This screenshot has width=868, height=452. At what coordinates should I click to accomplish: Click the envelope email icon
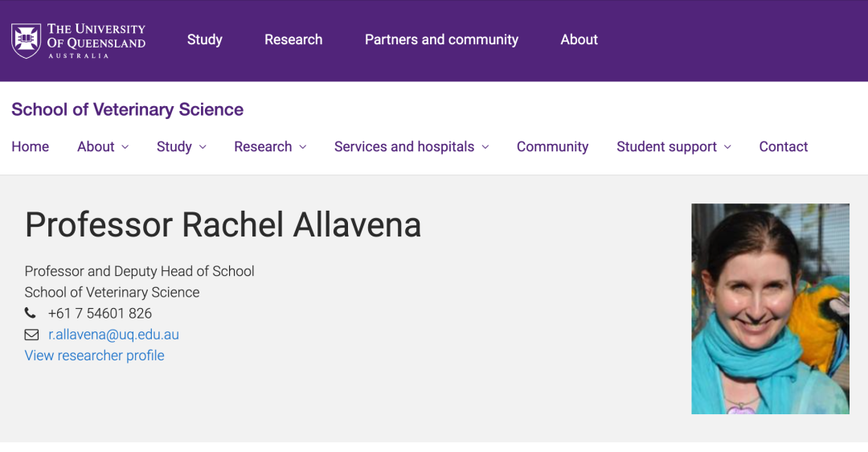[31, 335]
